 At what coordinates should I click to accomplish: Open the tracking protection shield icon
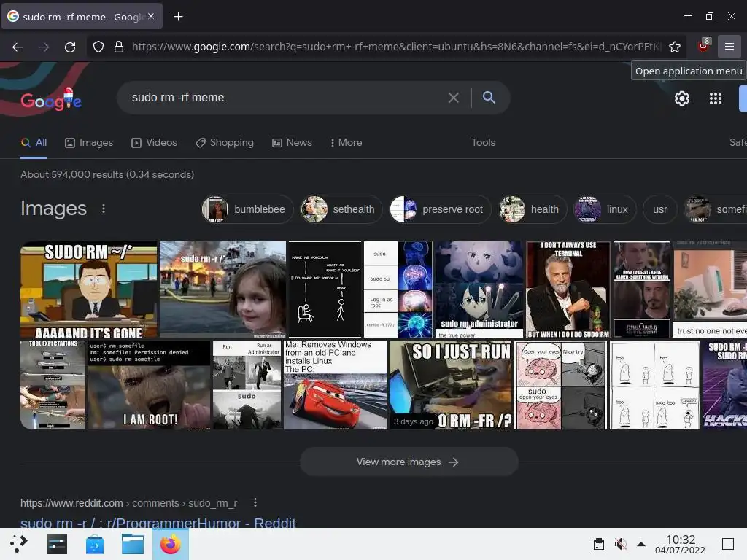(x=98, y=47)
